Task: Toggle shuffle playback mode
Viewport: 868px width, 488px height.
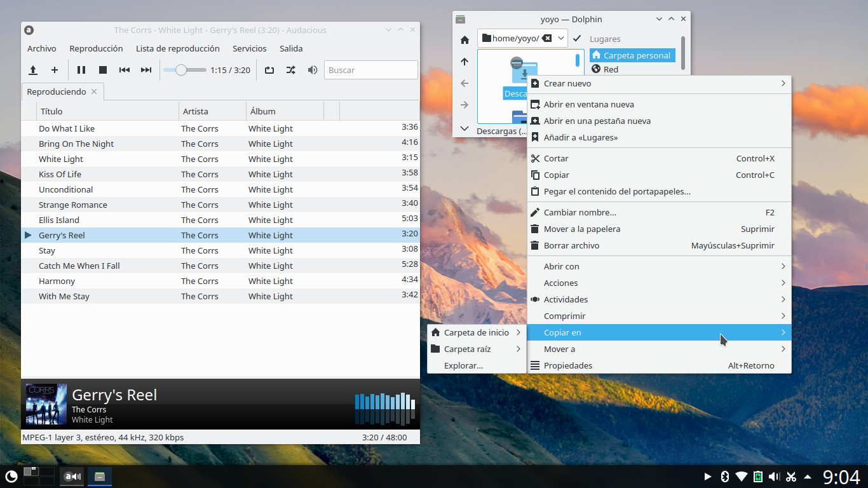Action: click(x=290, y=70)
